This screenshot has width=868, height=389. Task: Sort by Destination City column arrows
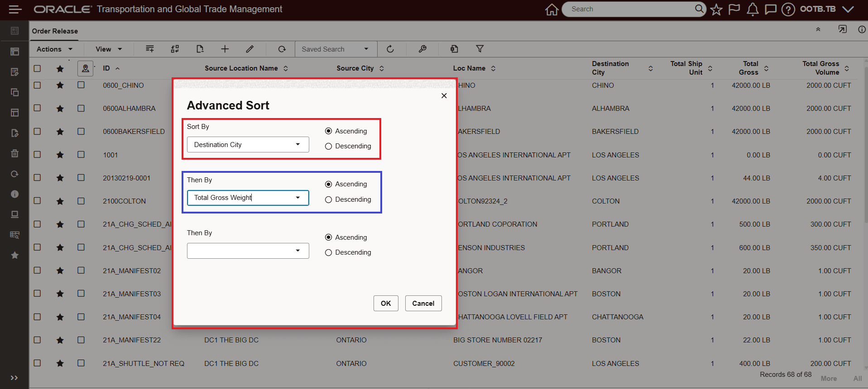651,68
